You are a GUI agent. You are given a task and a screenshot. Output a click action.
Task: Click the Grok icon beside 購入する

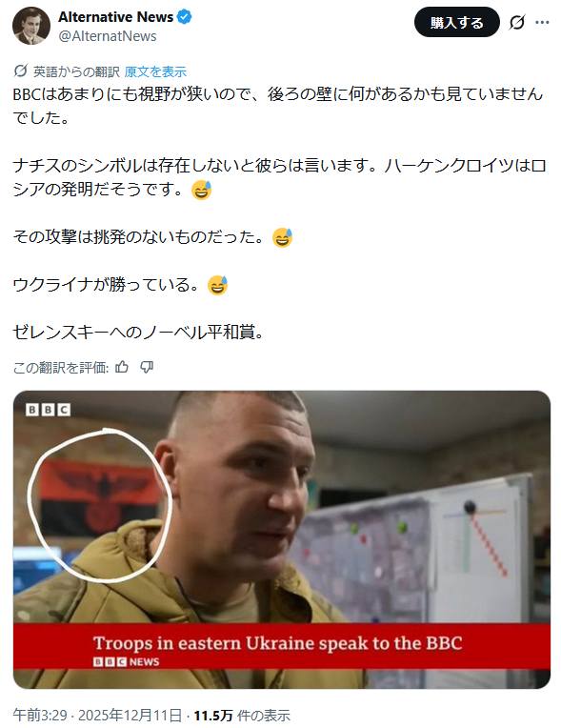pos(516,22)
